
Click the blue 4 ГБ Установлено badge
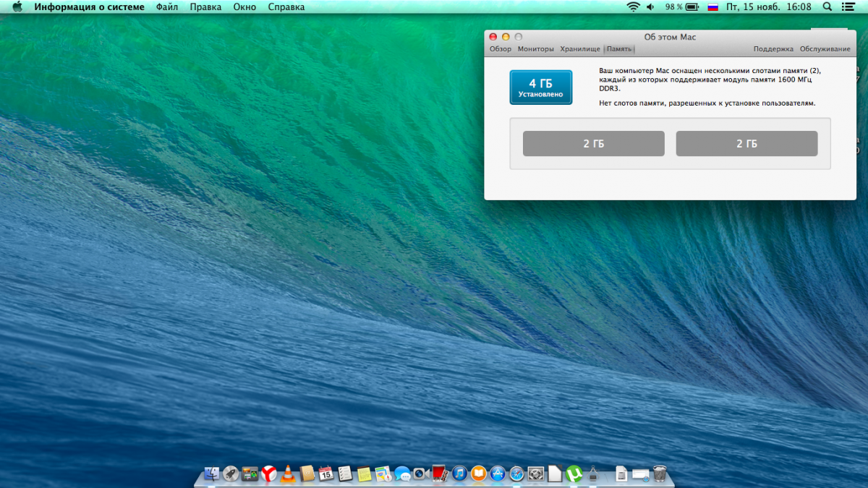tap(540, 87)
